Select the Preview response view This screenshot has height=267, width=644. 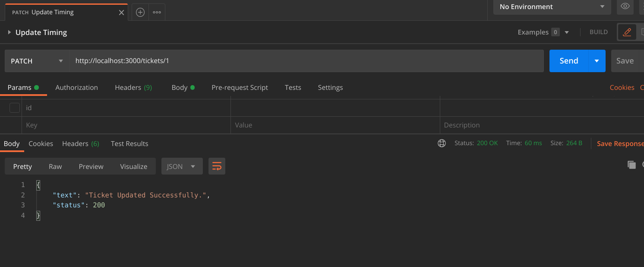[91, 166]
